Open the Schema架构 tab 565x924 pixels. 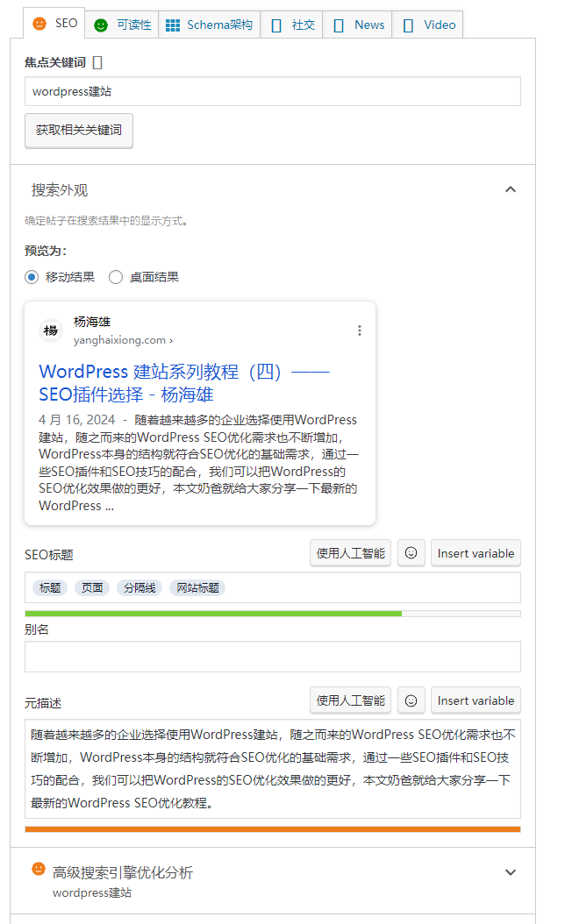click(210, 25)
